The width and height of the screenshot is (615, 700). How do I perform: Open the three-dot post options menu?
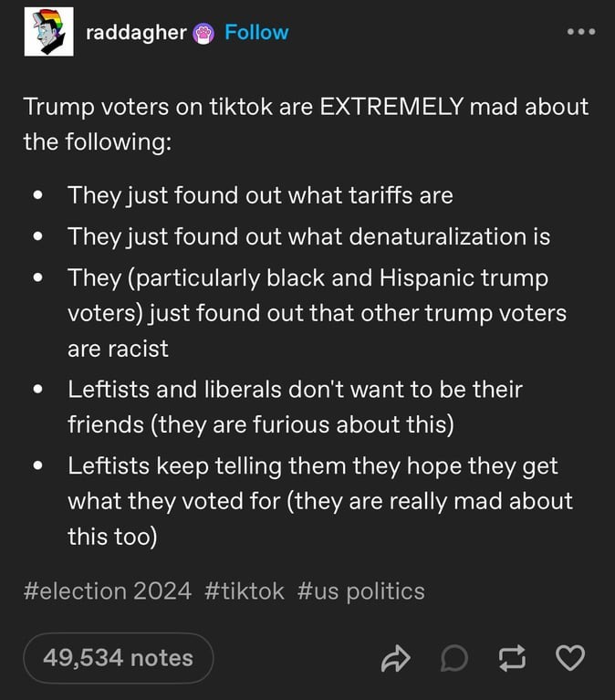coord(581,32)
